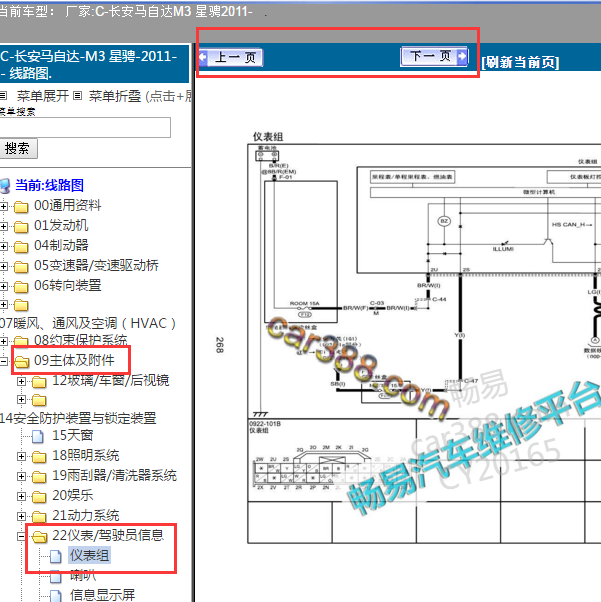Screen dimensions: 601x602
Task: Open the 00通用资料 folder label
Action: click(x=68, y=205)
